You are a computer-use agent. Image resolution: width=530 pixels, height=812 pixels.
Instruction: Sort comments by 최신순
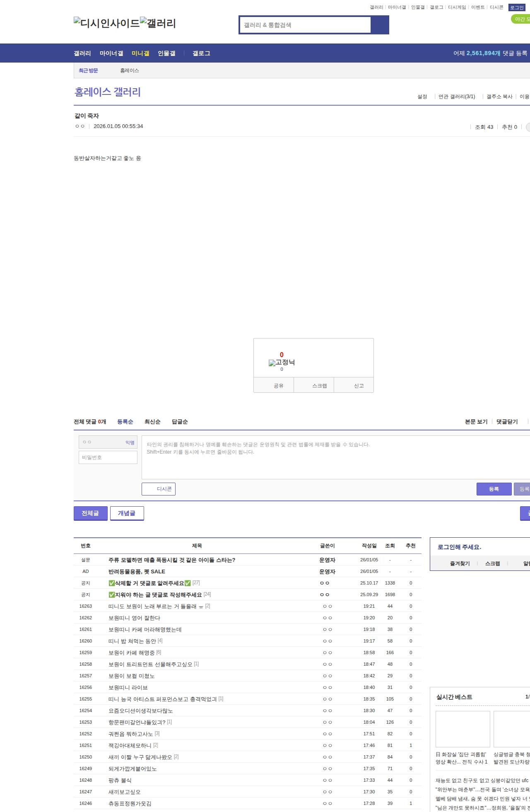[152, 422]
